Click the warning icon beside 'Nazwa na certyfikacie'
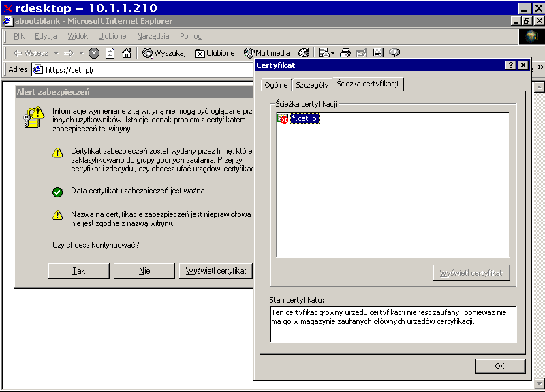This screenshot has height=392, width=545. [58, 215]
